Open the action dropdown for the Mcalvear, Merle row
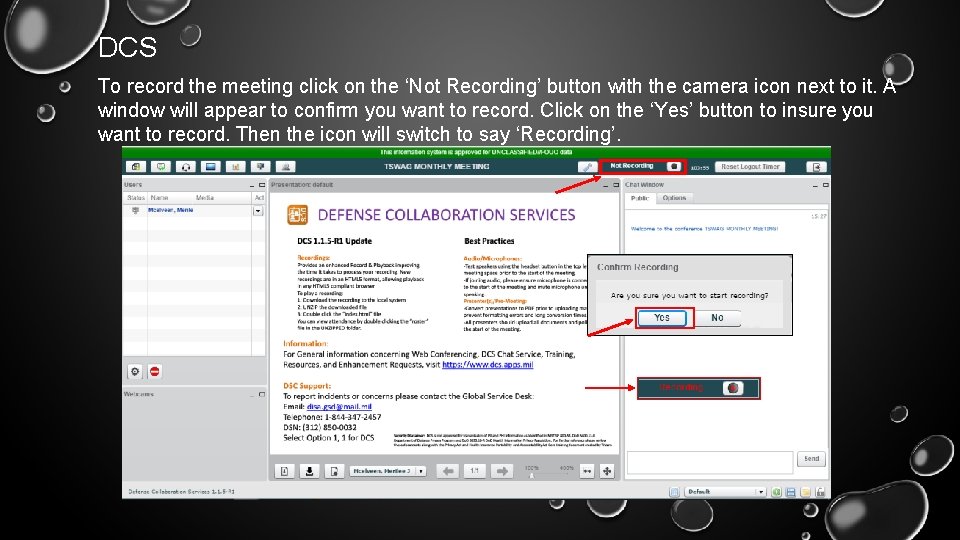 click(x=258, y=211)
